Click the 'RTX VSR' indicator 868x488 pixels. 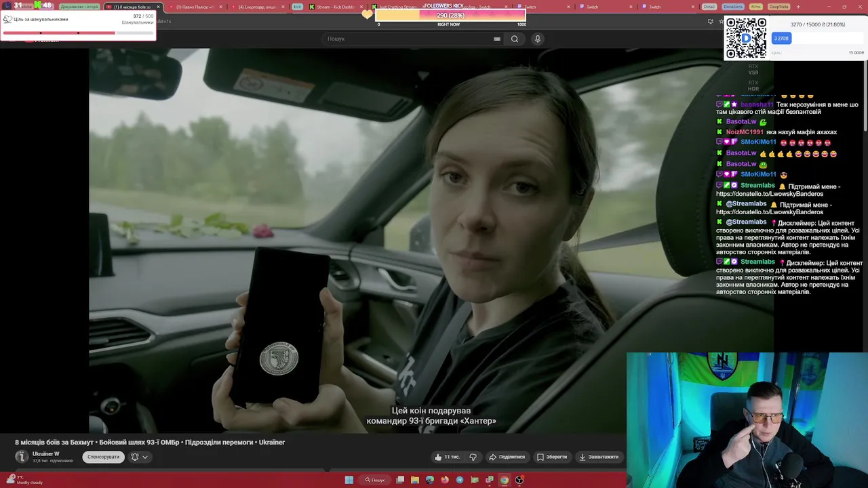[x=753, y=69]
